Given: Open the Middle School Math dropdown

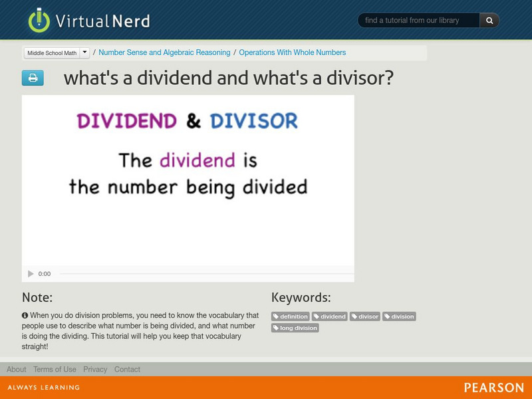Looking at the screenshot, I should coord(84,53).
